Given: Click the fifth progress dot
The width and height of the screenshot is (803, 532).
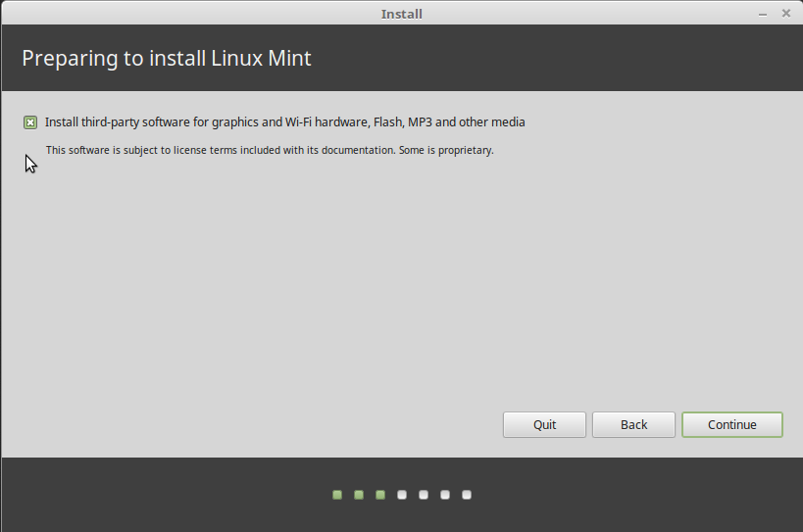Looking at the screenshot, I should pos(424,495).
